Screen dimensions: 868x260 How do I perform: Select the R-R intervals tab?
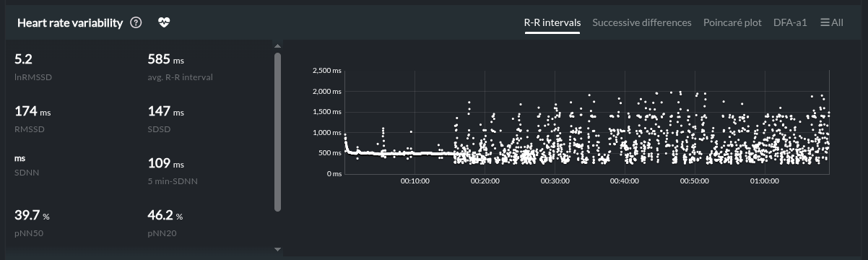[552, 22]
